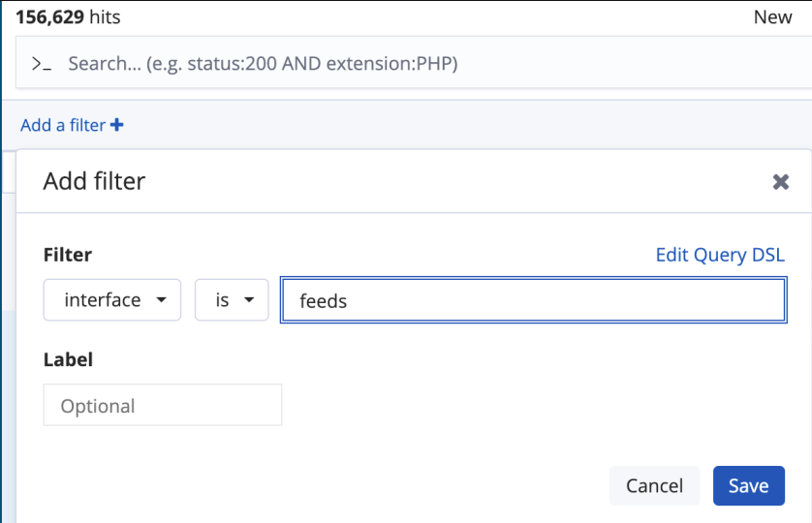Click the Add filter dialog heading
The image size is (812, 523).
(x=95, y=180)
